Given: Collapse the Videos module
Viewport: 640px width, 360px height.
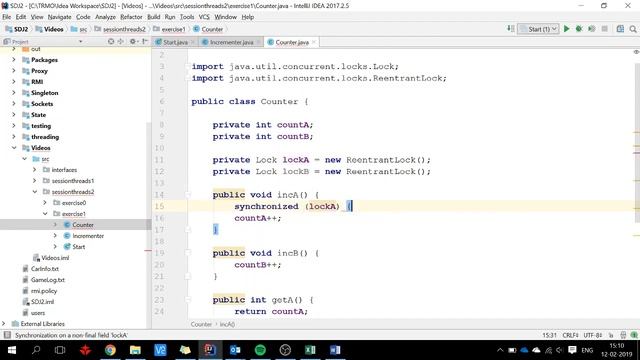Looking at the screenshot, I should coord(14,148).
